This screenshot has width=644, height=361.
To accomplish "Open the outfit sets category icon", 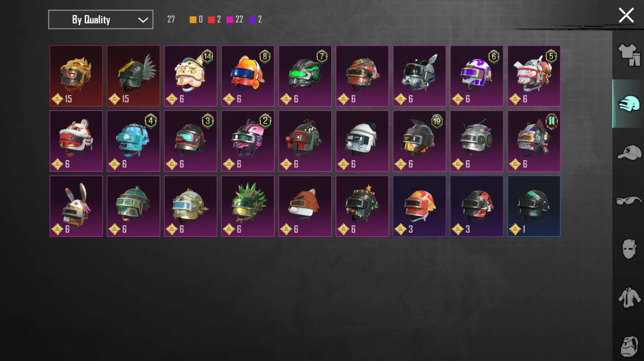I will (x=629, y=55).
